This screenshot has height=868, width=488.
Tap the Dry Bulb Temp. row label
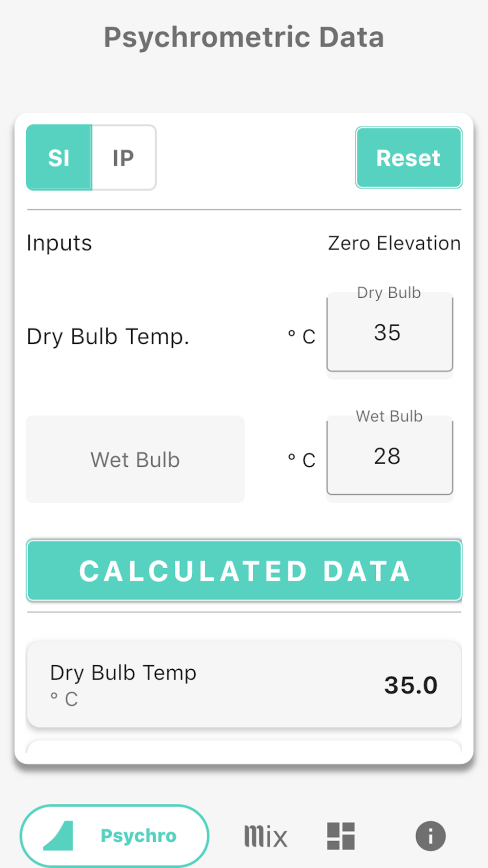click(108, 336)
